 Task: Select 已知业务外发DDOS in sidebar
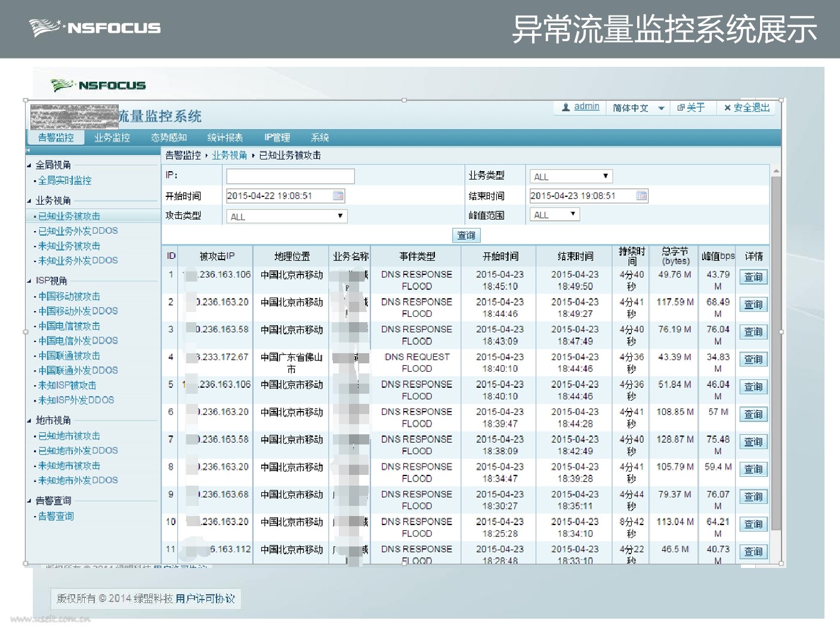click(78, 231)
